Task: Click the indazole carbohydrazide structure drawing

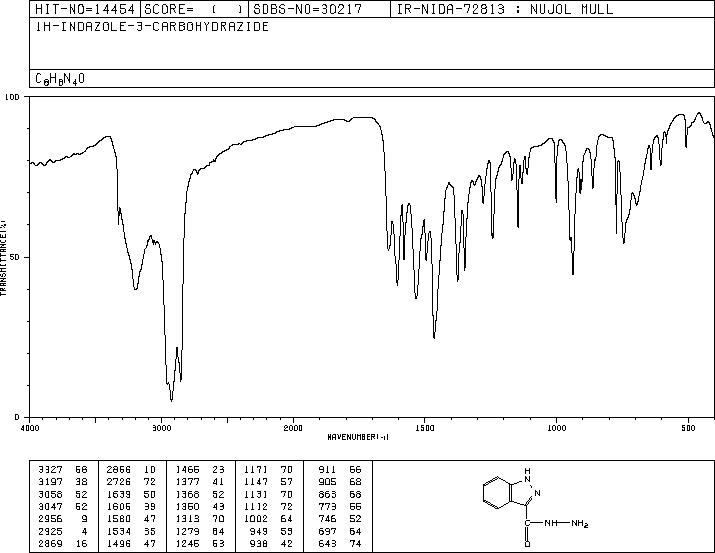Action: 535,506
